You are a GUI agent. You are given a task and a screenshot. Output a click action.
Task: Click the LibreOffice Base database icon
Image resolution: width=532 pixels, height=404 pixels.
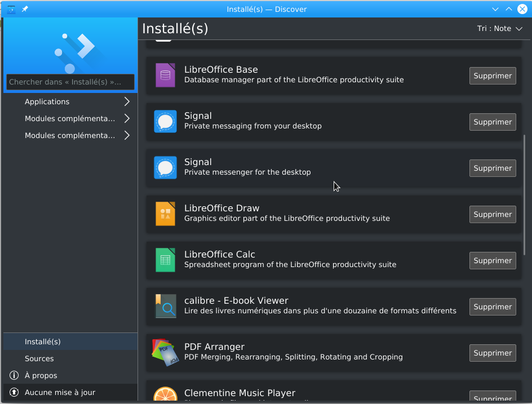(165, 75)
